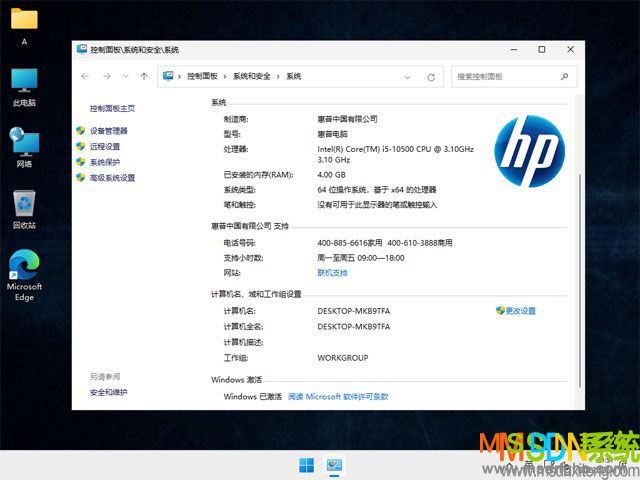The height and width of the screenshot is (480, 640).
Task: Click the 系统 breadcrumb segment
Action: point(293,76)
